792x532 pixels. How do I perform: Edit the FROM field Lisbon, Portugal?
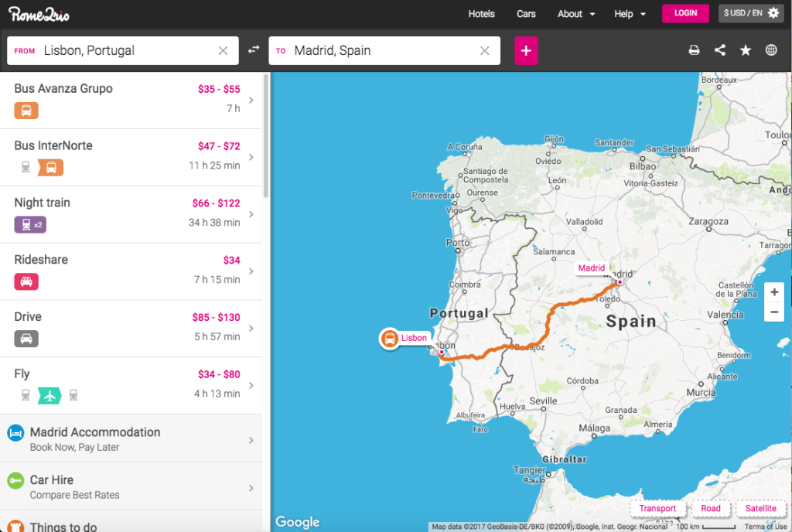[123, 50]
